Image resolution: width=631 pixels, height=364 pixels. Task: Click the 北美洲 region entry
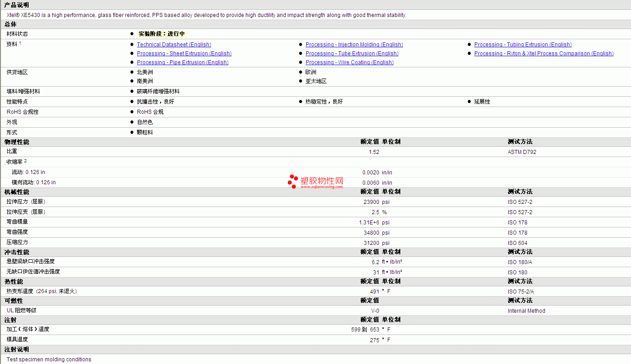[145, 72]
